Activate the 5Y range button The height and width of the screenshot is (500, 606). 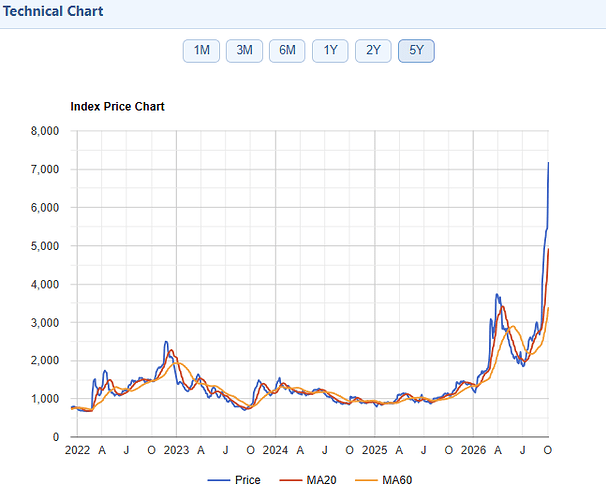coord(416,51)
